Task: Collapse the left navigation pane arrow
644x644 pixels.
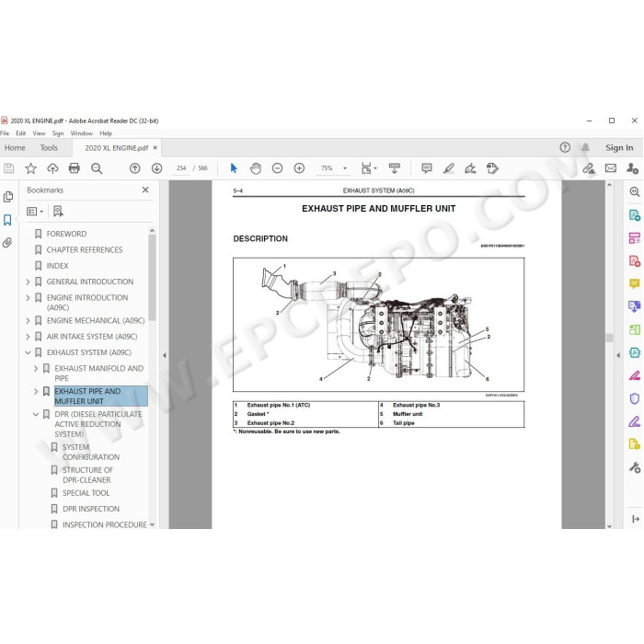Action: [x=165, y=355]
